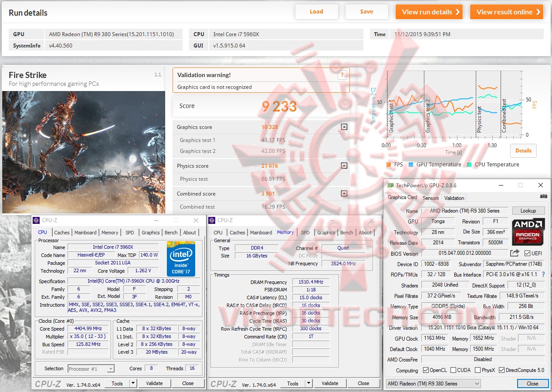
Task: Open Graphics tab in CPU-Z Memory window
Action: pos(326,233)
